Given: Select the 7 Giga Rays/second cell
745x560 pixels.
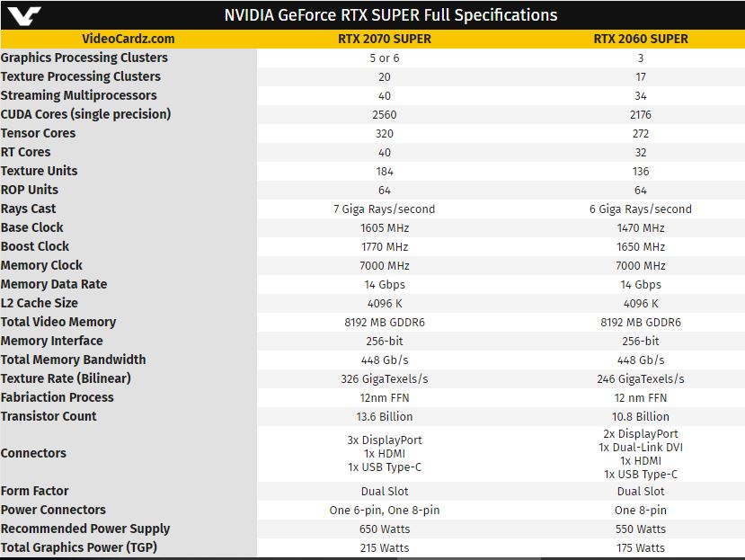Looking at the screenshot, I should pos(384,209).
